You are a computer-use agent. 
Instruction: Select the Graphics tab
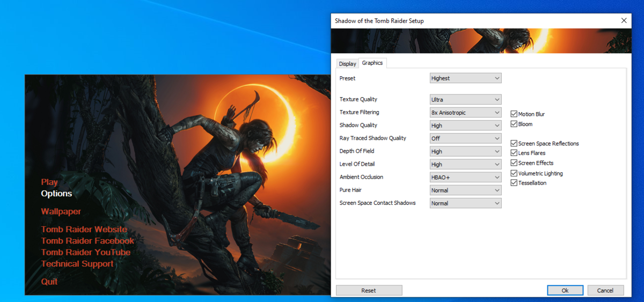[372, 63]
